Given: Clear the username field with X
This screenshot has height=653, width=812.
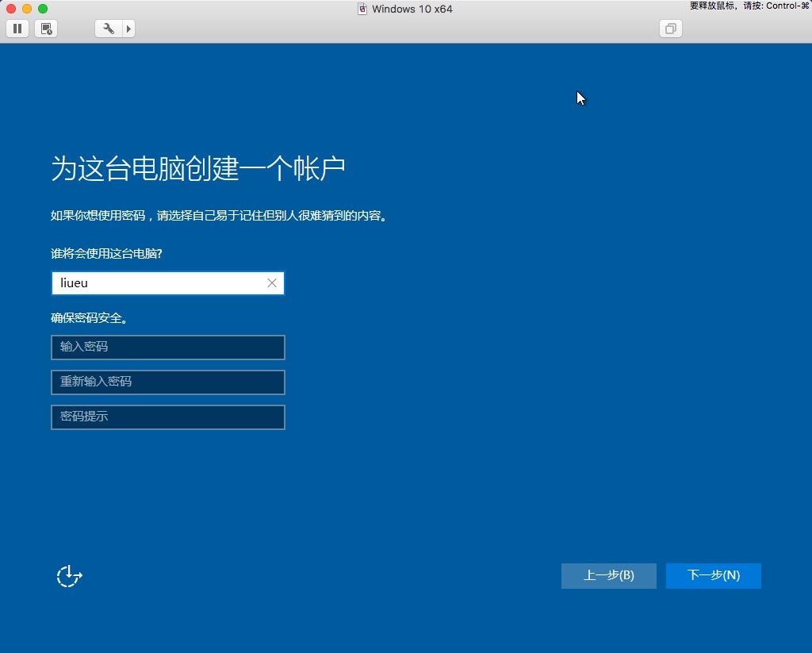Looking at the screenshot, I should coord(272,283).
